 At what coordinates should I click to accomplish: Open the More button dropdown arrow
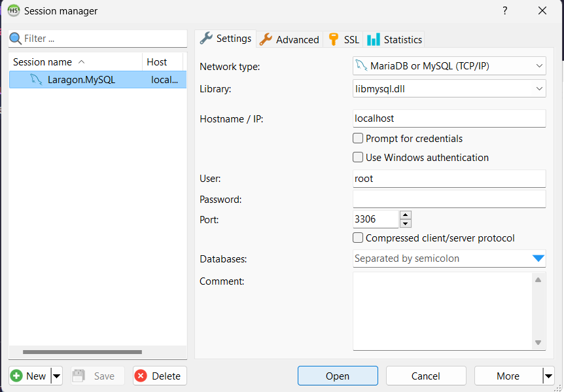point(548,376)
